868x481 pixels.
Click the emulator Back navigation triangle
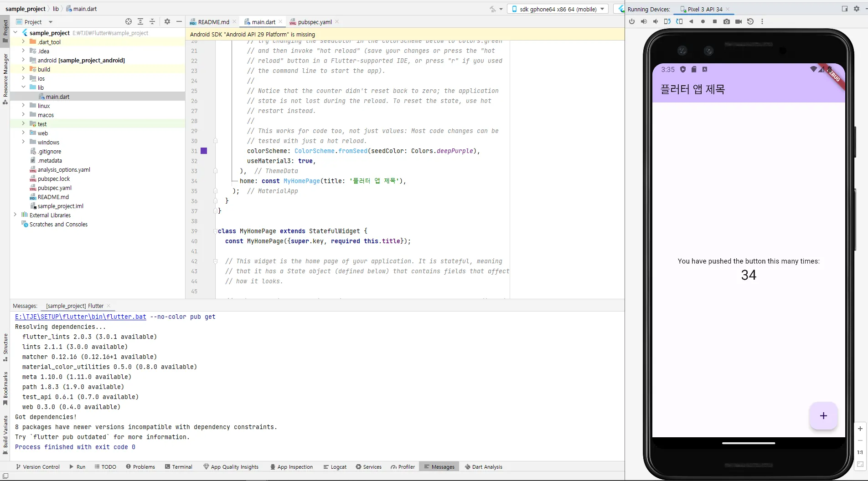(x=691, y=21)
